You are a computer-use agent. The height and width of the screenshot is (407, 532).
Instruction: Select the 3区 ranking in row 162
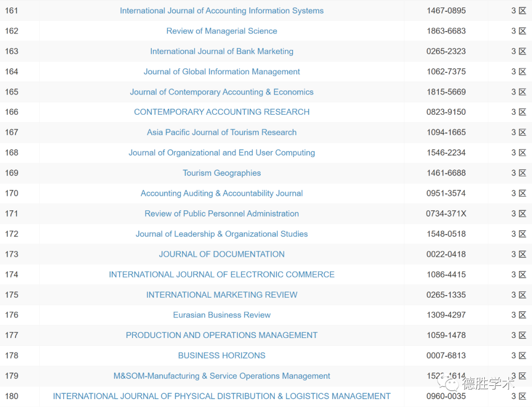[519, 31]
